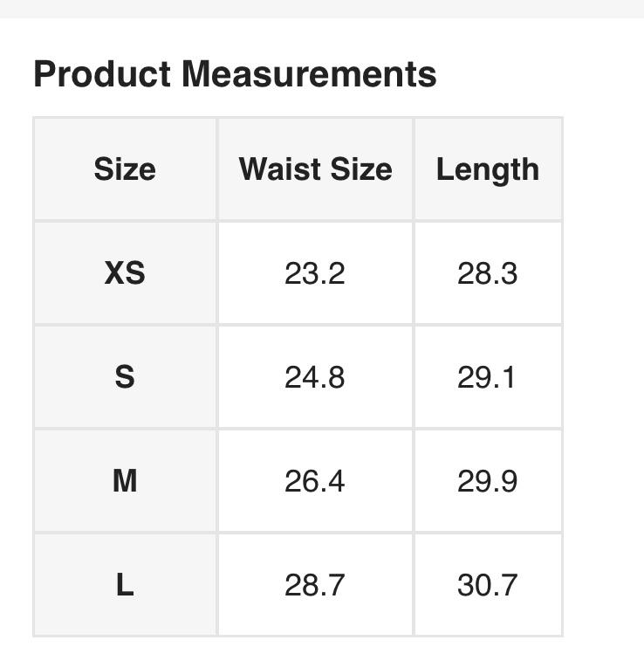Click the 26.4 waist measurement
Viewport: 644px width, 647px height.
coord(315,481)
